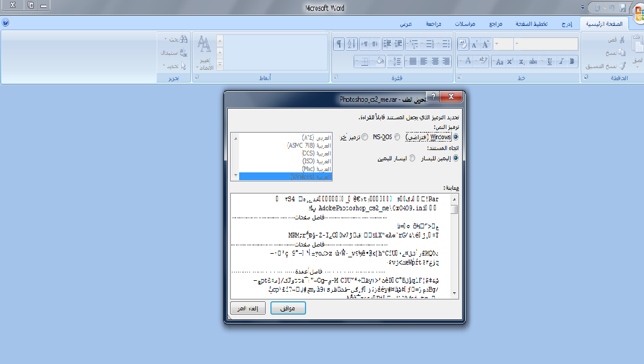Viewport: 644px width, 364px height.
Task: Toggle Strikethrough text formatting
Action: click(x=533, y=61)
